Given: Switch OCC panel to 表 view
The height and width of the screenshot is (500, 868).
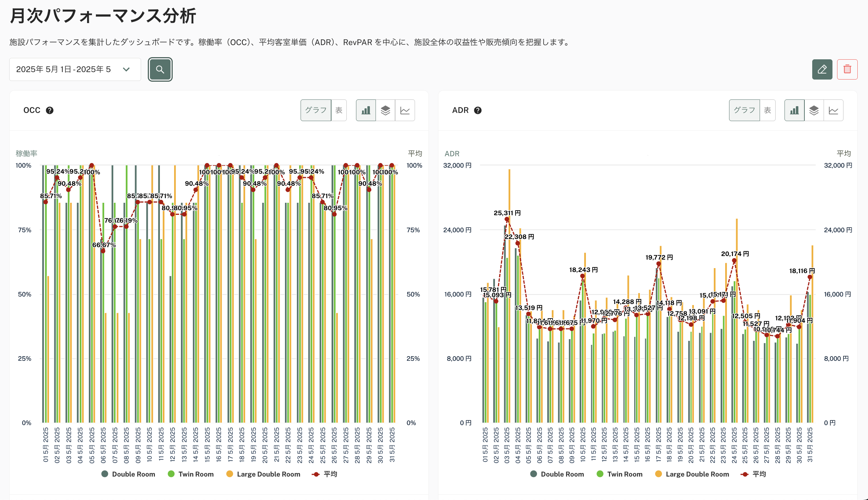Looking at the screenshot, I should pyautogui.click(x=339, y=110).
